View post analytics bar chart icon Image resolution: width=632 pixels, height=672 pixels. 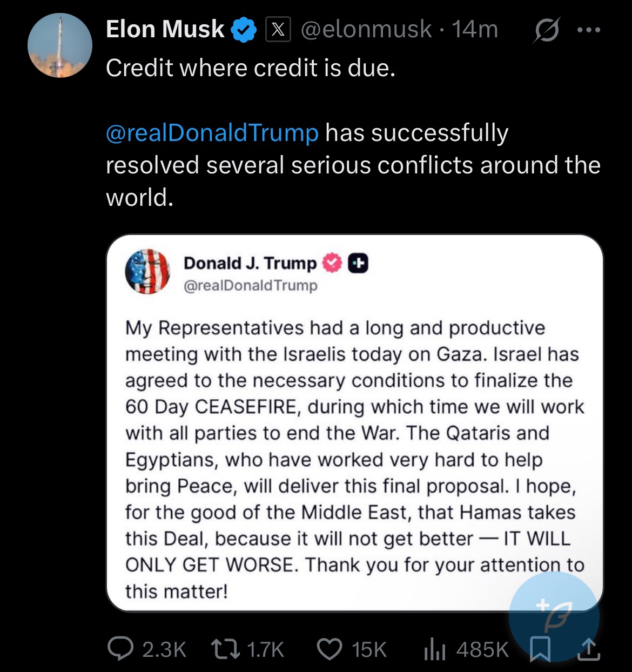coord(434,649)
